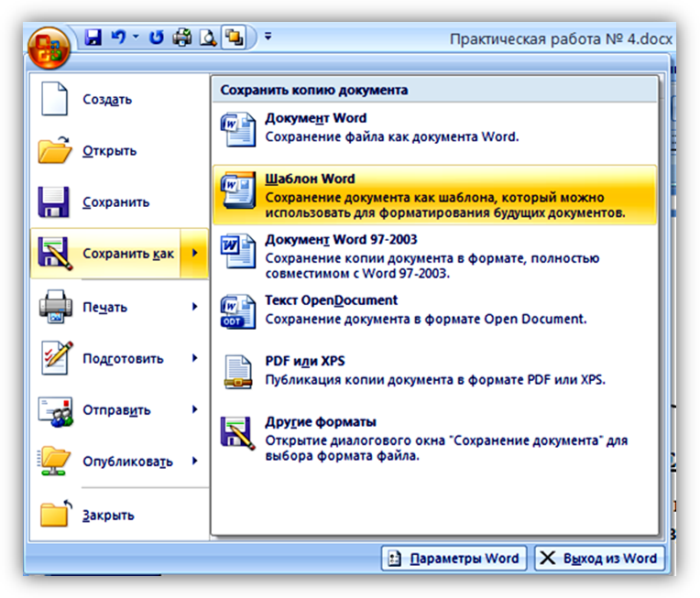Click the Шаблон Word template icon

pos(238,190)
